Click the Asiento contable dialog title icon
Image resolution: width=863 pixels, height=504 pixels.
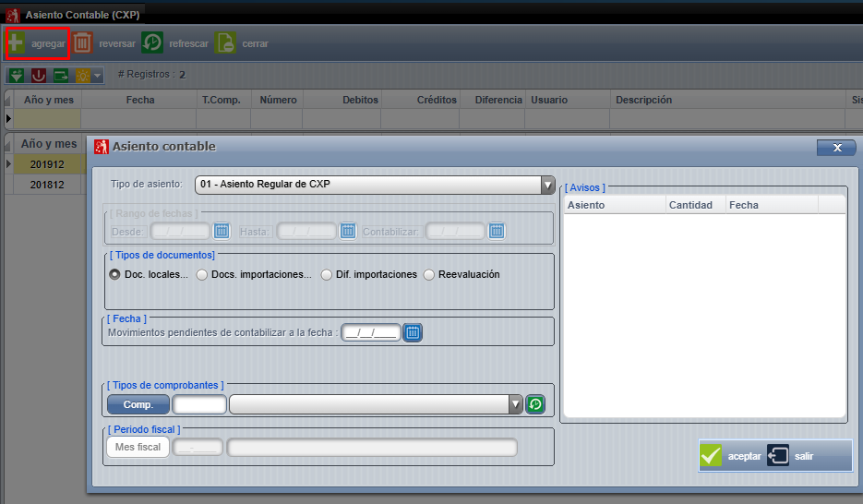coord(102,147)
